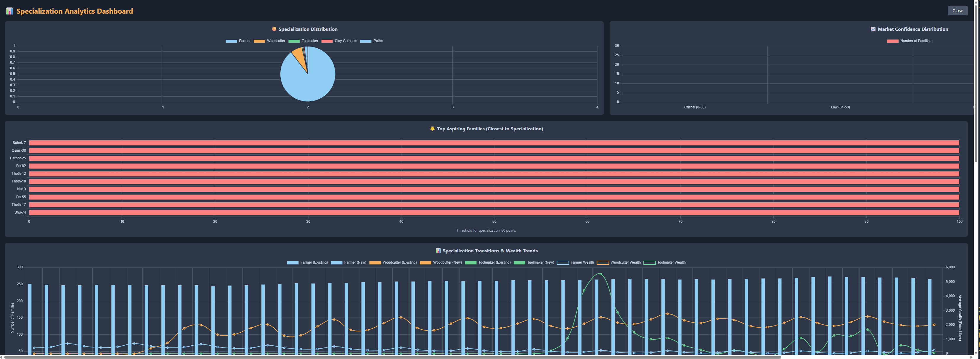Screen dimensions: 980x359
Task: Click the Close button
Action: pos(957,11)
